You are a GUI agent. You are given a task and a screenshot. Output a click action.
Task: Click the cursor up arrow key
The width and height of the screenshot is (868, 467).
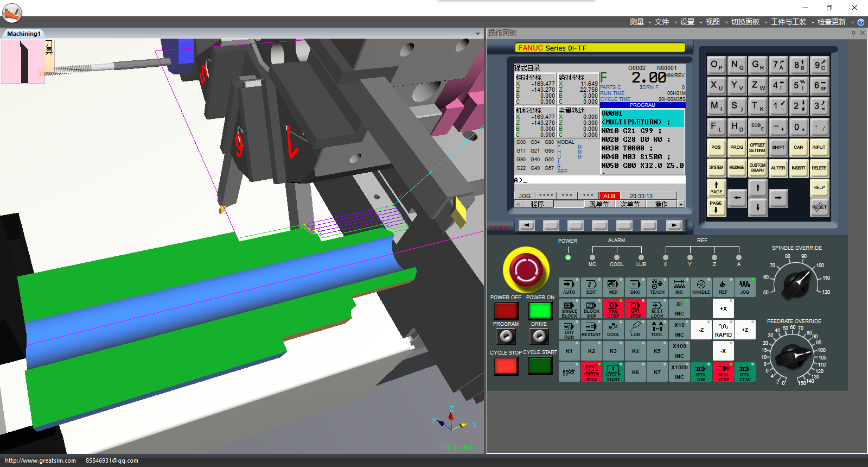point(757,188)
